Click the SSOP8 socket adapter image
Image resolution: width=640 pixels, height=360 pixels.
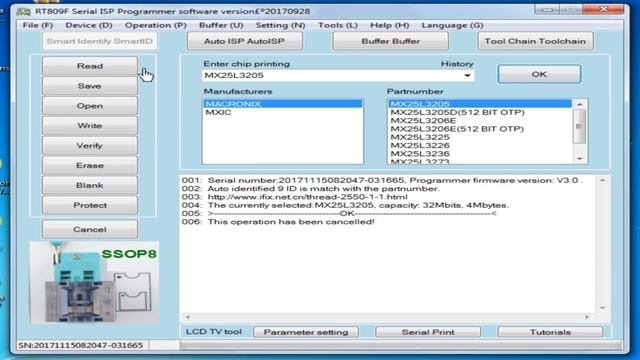[x=94, y=282]
